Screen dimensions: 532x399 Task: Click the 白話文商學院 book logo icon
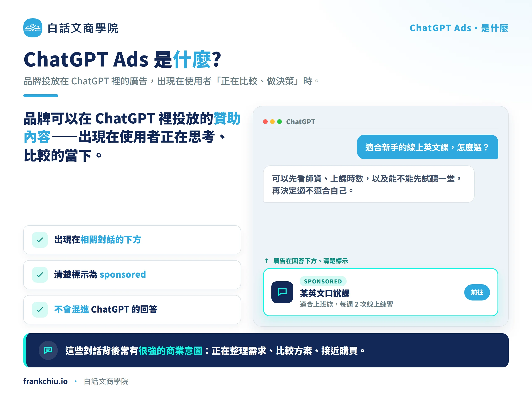tap(33, 28)
